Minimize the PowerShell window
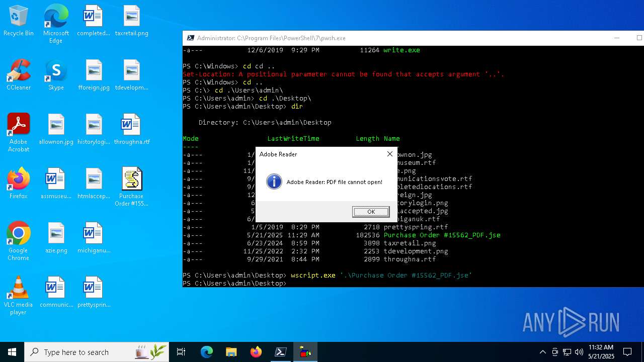 coord(617,38)
